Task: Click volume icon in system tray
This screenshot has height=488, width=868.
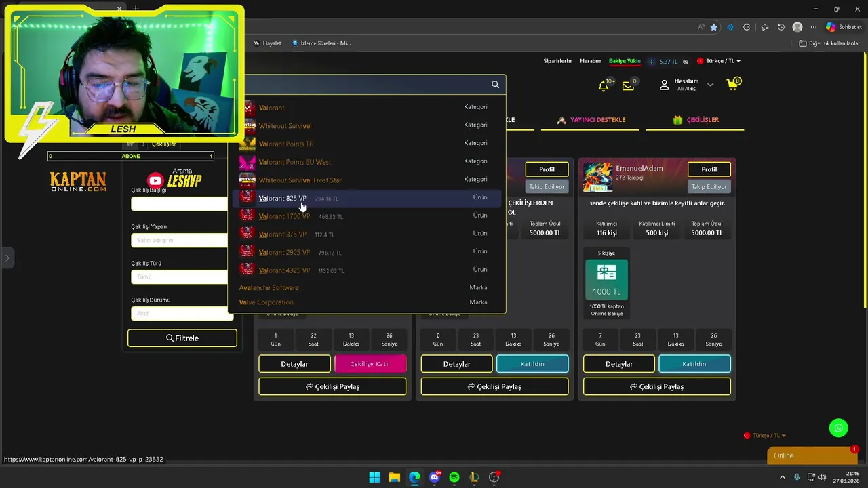Action: coord(823,477)
